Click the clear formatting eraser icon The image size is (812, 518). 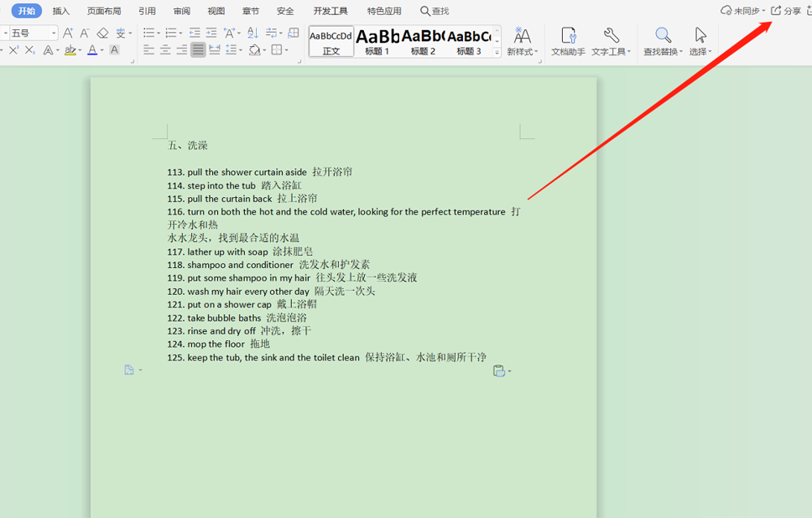click(102, 33)
